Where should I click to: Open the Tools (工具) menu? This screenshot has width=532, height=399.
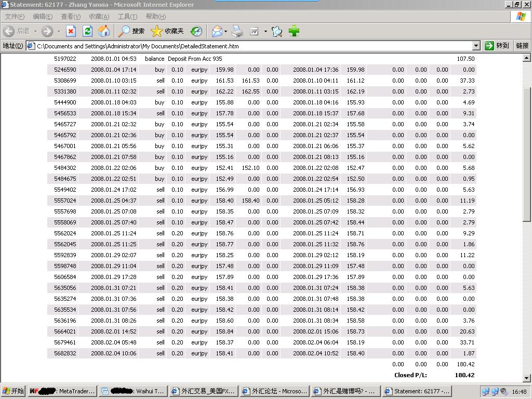click(127, 17)
